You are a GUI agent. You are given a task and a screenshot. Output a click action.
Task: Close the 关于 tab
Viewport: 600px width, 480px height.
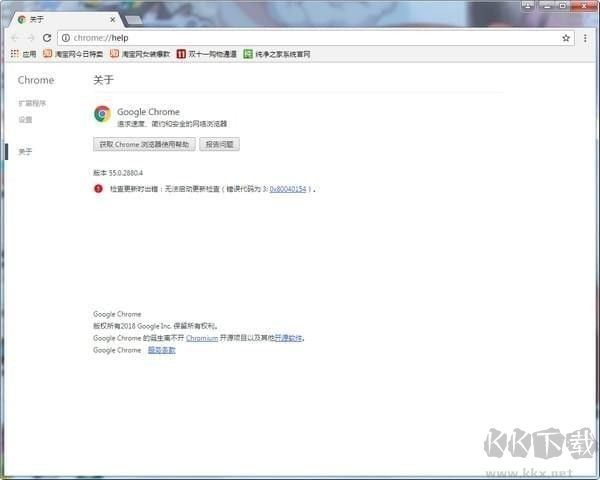coord(112,20)
